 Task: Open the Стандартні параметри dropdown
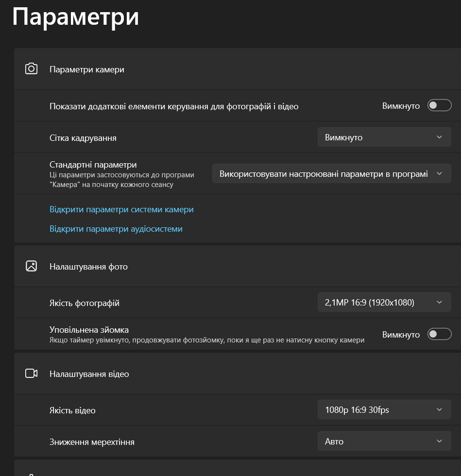coord(332,174)
